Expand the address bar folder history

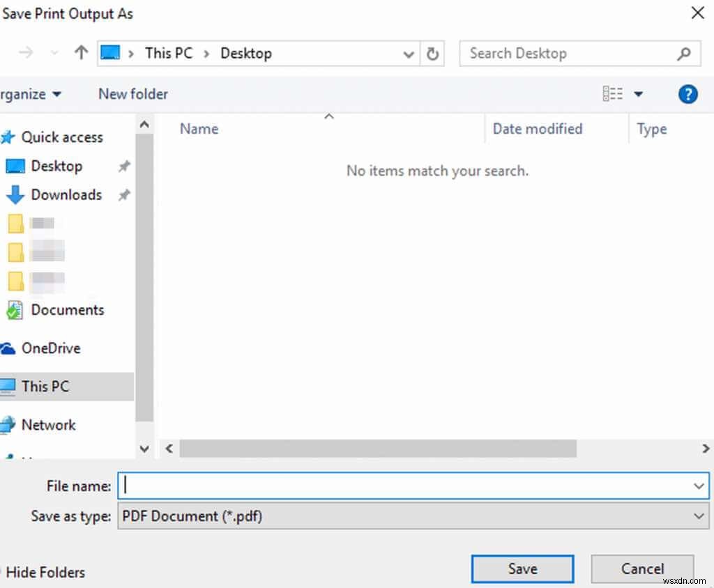[409, 54]
